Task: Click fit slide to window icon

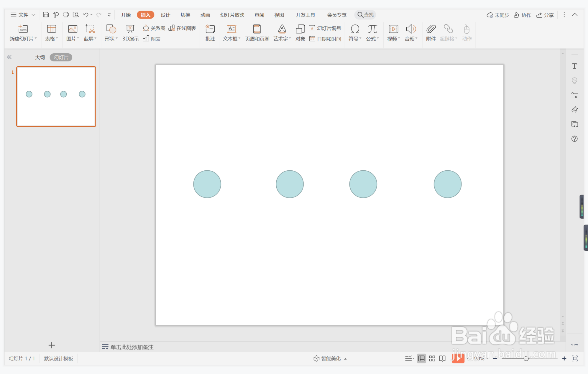Action: coord(575,358)
